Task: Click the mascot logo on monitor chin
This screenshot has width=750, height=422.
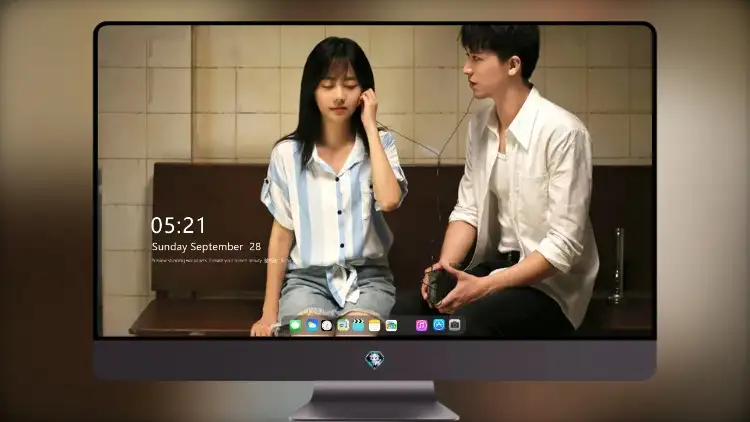Action: [375, 360]
